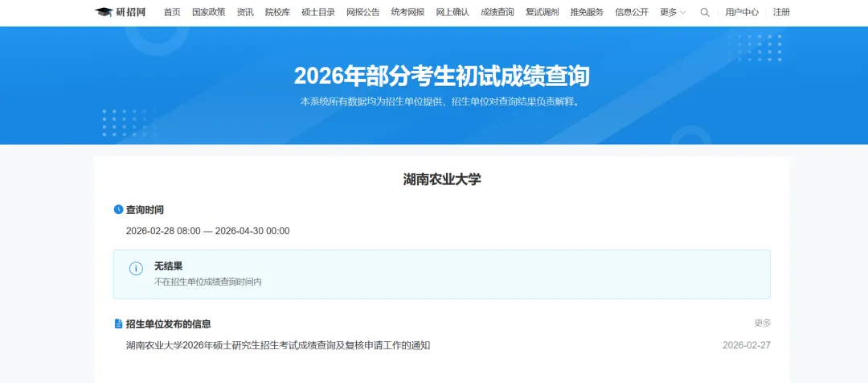The width and height of the screenshot is (868, 383).
Task: Open the 成绩查询 menu item
Action: point(497,12)
